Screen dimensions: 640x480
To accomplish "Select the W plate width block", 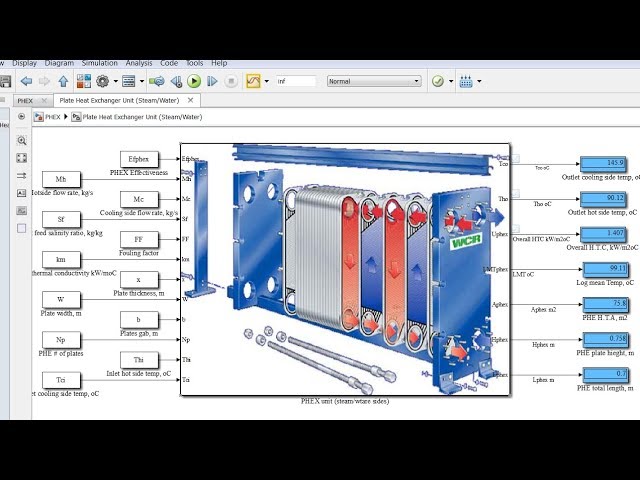I will tap(61, 300).
